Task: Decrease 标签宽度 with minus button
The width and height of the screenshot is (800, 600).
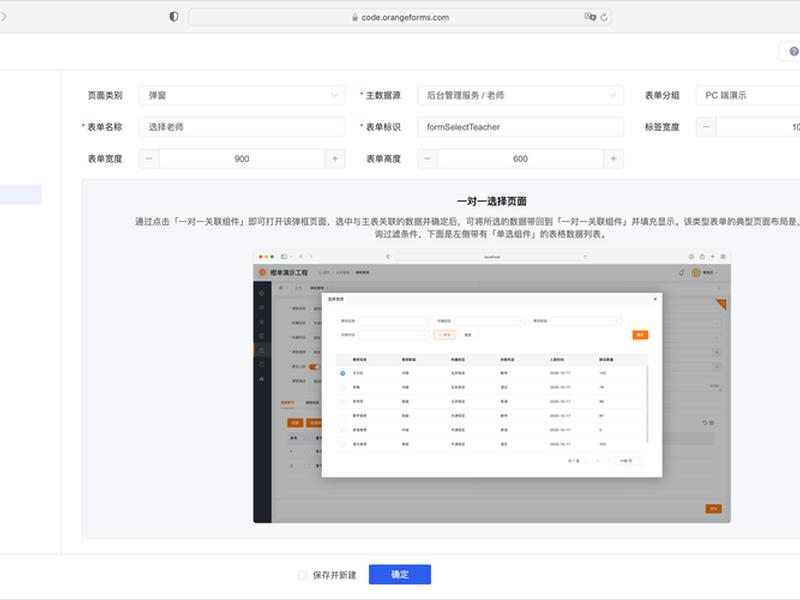Action: click(x=706, y=127)
